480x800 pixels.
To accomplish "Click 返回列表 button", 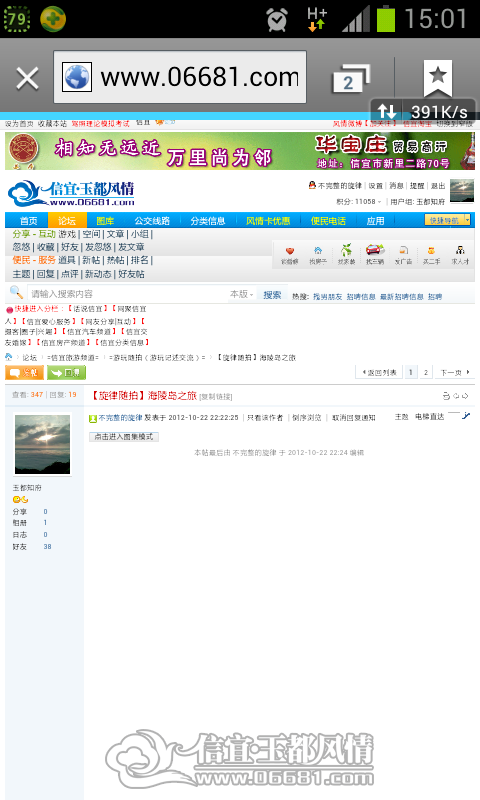I will [379, 372].
